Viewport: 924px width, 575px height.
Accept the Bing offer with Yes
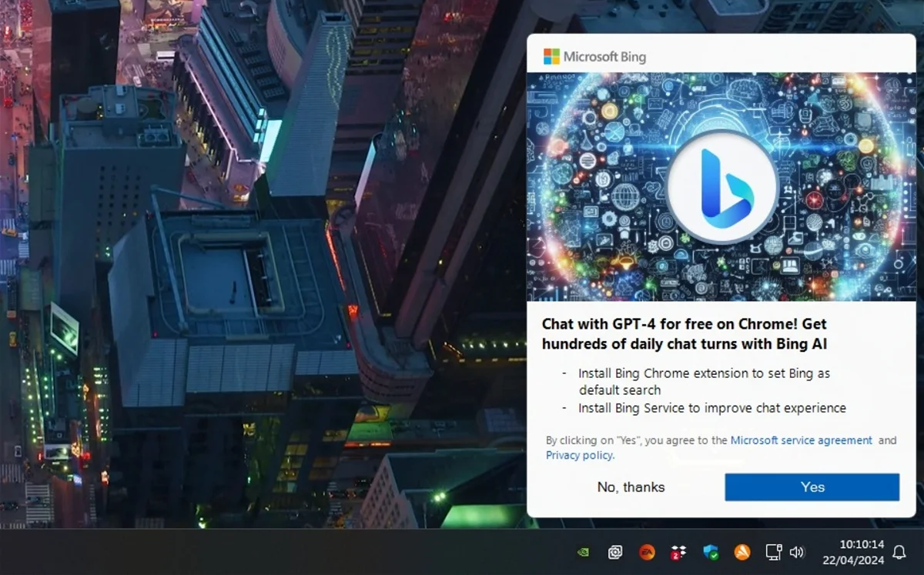tap(812, 487)
